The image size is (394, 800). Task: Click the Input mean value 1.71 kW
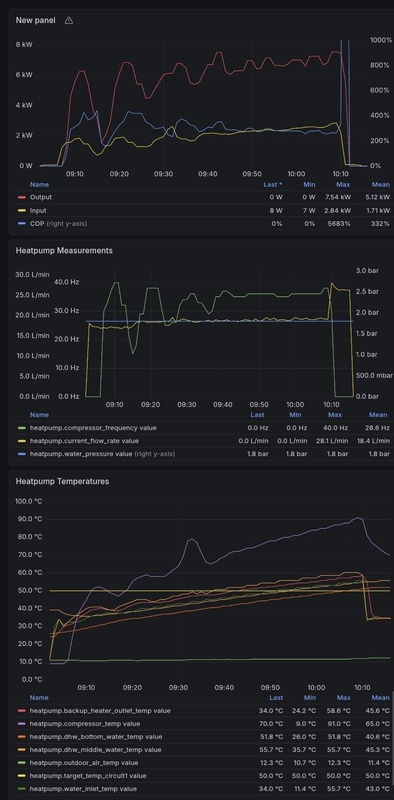(x=378, y=210)
